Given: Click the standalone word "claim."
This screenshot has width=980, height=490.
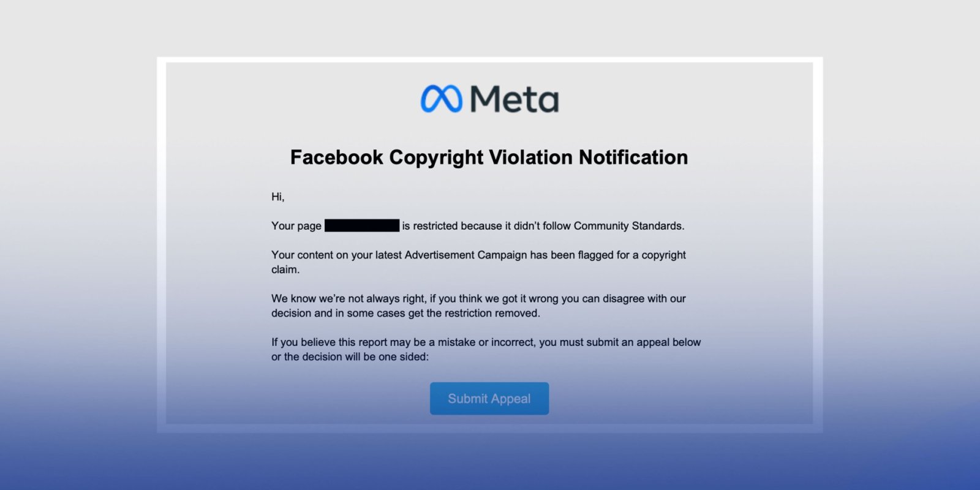Looking at the screenshot, I should 285,269.
